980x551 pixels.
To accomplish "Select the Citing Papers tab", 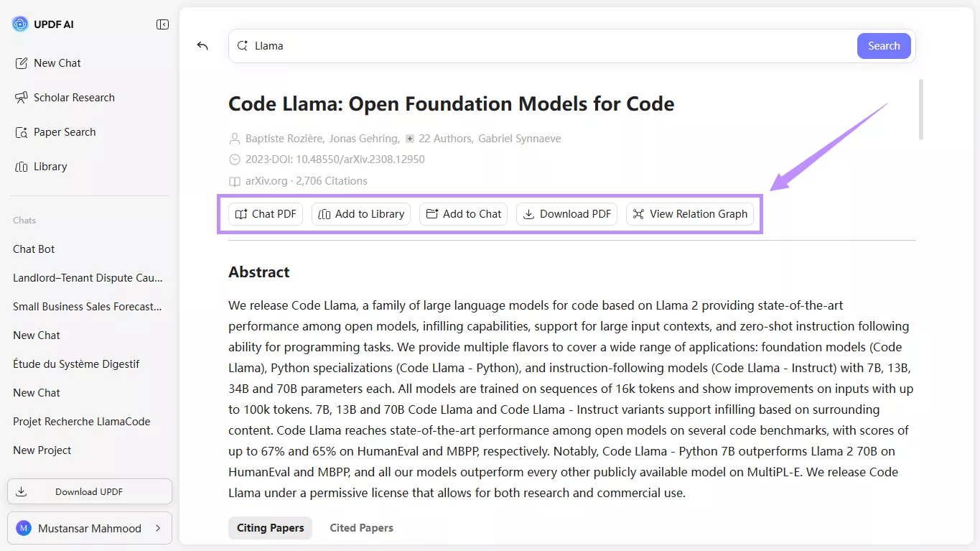I will click(x=270, y=528).
